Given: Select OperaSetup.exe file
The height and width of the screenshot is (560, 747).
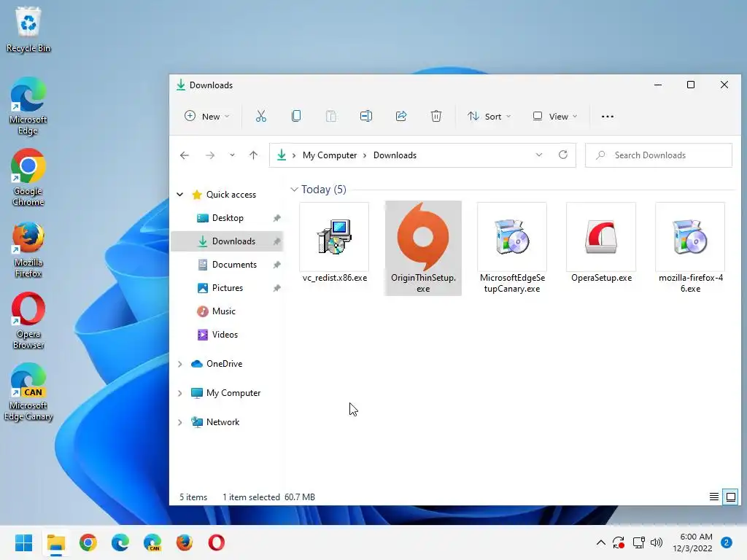Looking at the screenshot, I should [x=601, y=243].
